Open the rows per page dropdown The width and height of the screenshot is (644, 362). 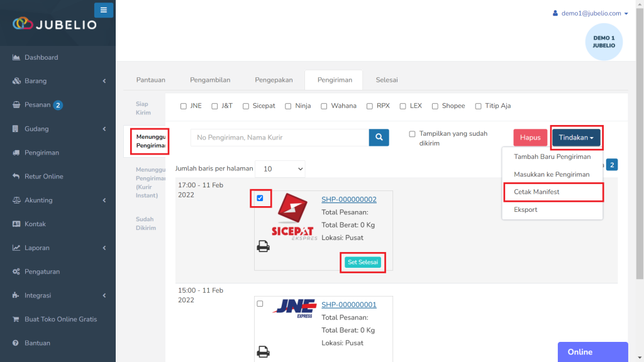(x=280, y=169)
